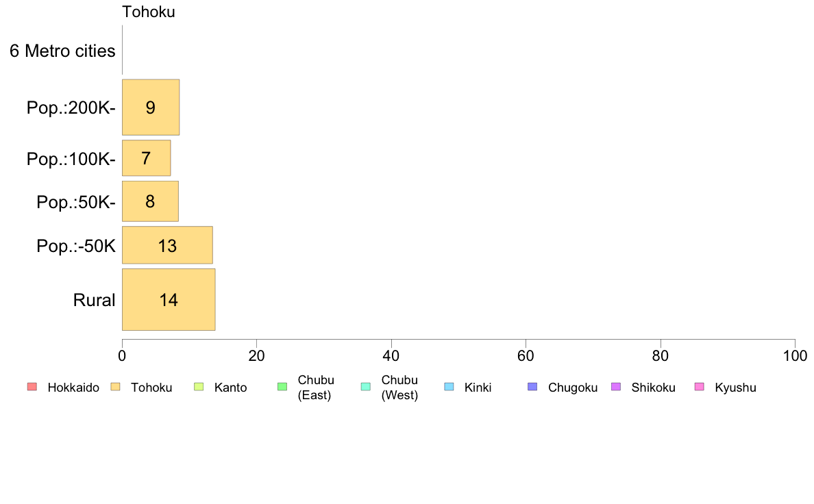The image size is (814, 504).
Task: Click the Tohoku orange legend swatch
Action: [115, 387]
